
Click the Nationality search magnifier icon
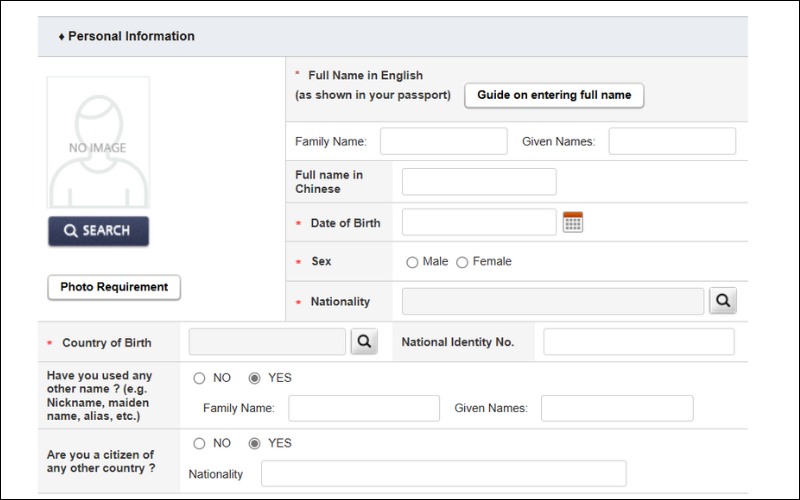(x=723, y=301)
